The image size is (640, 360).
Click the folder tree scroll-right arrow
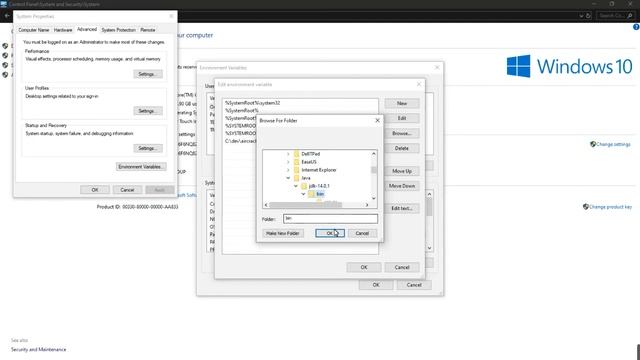[x=367, y=205]
